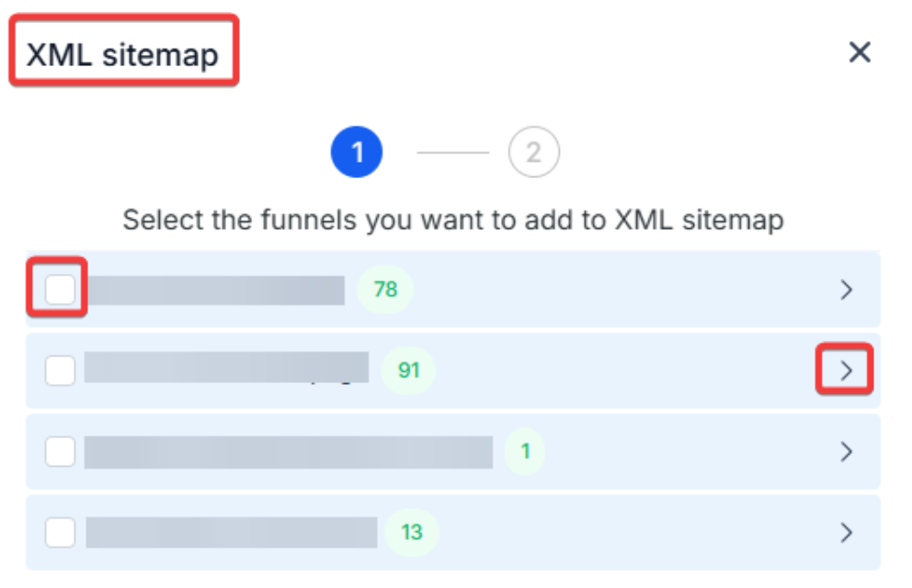Click the XML sitemap dialog title
The width and height of the screenshot is (912, 588).
(122, 54)
